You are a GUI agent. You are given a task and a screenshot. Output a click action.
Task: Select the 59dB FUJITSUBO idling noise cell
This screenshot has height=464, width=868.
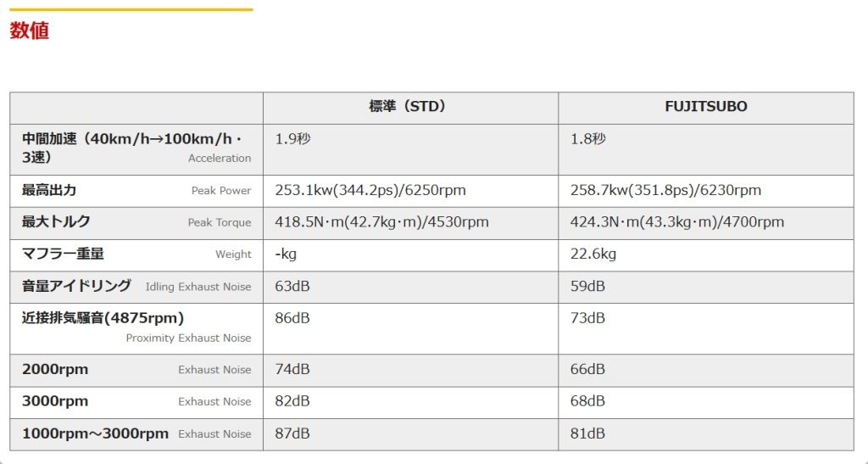587,286
